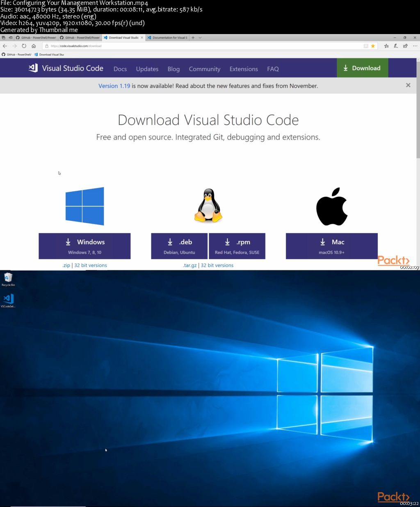Open the Hub favorites list icon
Image resolution: width=420 pixels, height=507 pixels.
386,46
